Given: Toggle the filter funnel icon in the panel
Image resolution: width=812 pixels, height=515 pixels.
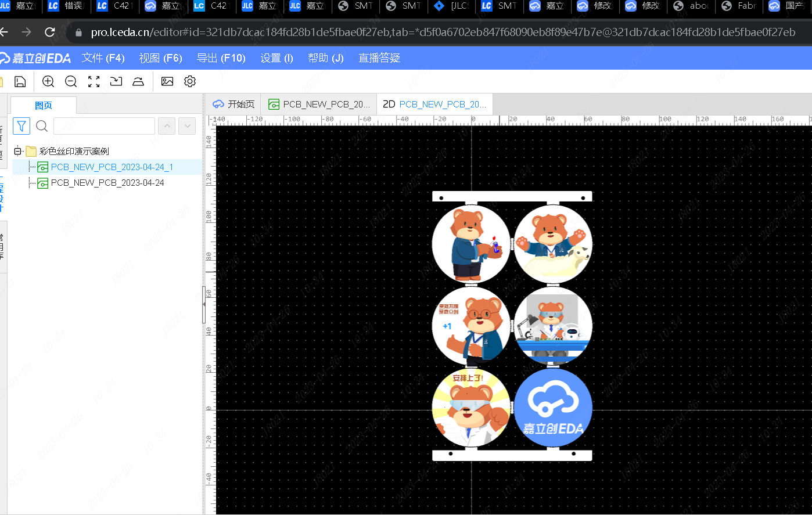Looking at the screenshot, I should coord(21,126).
